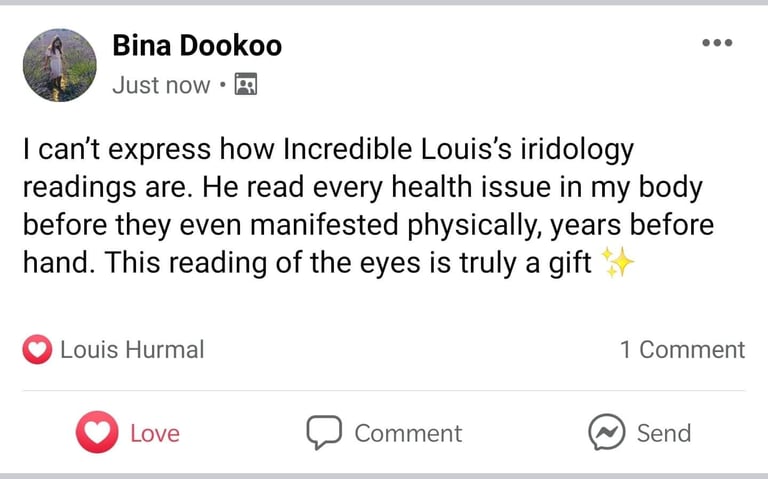This screenshot has width=768, height=479.
Task: Open the Bina Dookoo profile name
Action: (x=197, y=46)
